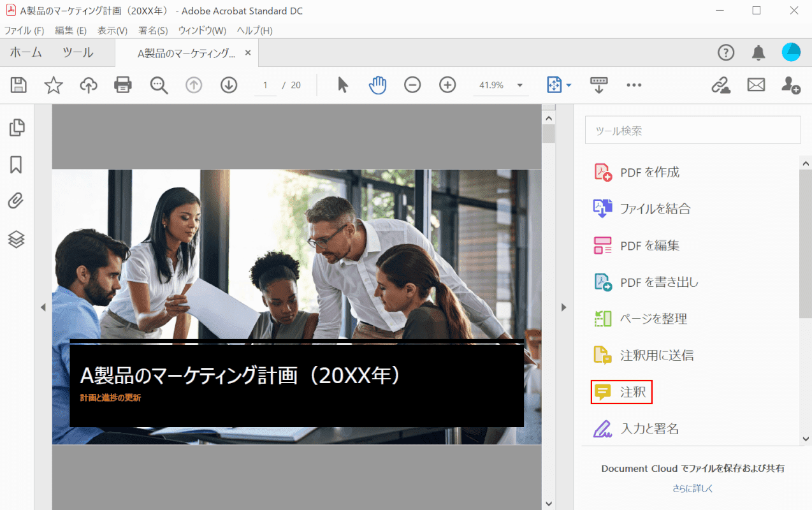Open the ファイル (F) menu
The height and width of the screenshot is (510, 812).
coord(24,30)
